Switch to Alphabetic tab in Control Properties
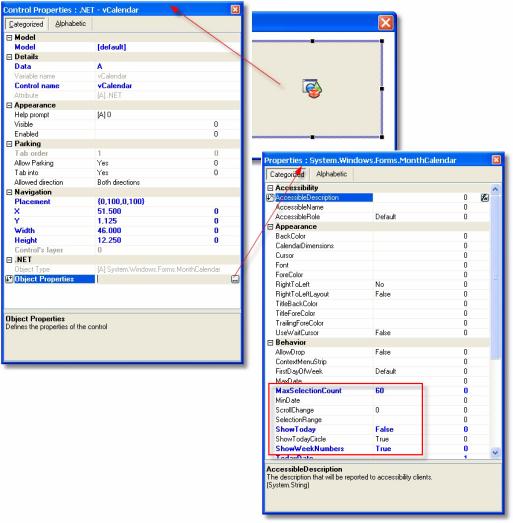Screen dimensions: 513x523 click(x=70, y=24)
